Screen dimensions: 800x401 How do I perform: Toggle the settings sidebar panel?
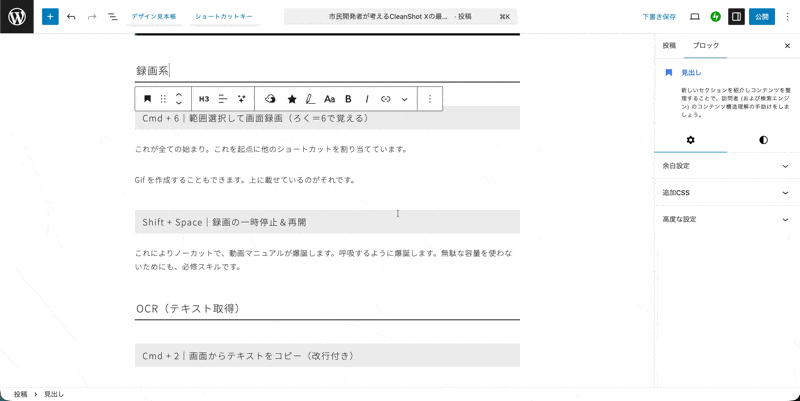[x=736, y=17]
